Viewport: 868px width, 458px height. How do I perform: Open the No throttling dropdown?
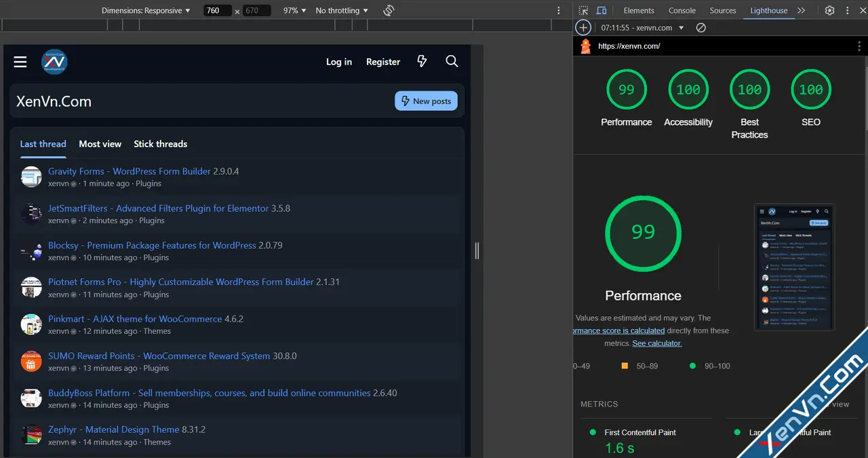click(x=342, y=11)
